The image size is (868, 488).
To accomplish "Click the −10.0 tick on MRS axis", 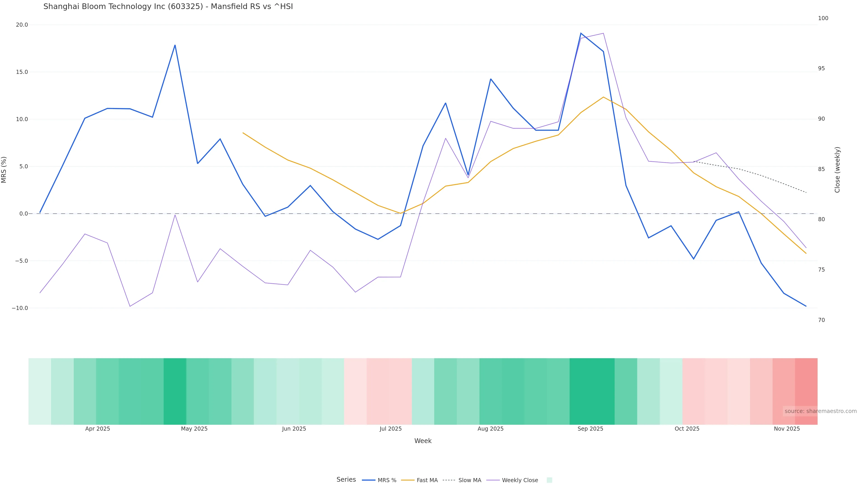I will pos(20,308).
